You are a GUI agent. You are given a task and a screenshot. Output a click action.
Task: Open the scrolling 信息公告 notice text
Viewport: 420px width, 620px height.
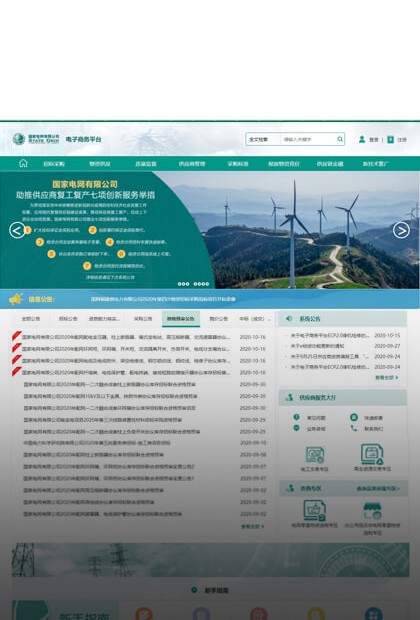[163, 299]
